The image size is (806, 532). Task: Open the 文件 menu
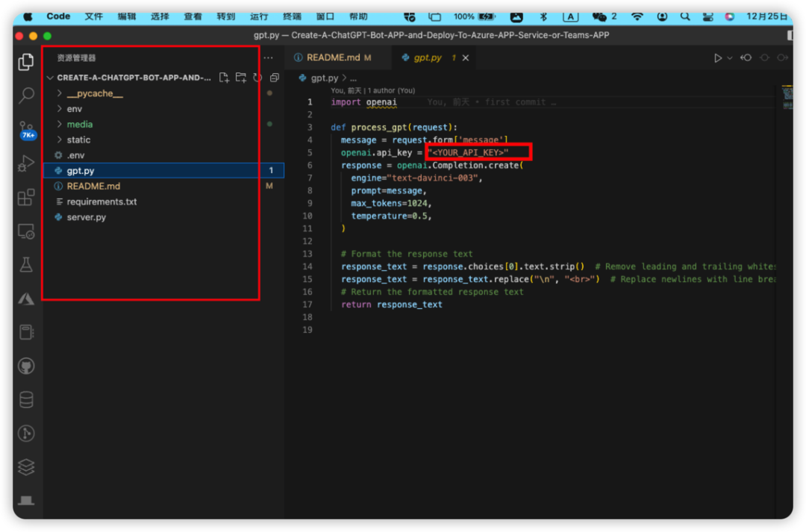(93, 16)
